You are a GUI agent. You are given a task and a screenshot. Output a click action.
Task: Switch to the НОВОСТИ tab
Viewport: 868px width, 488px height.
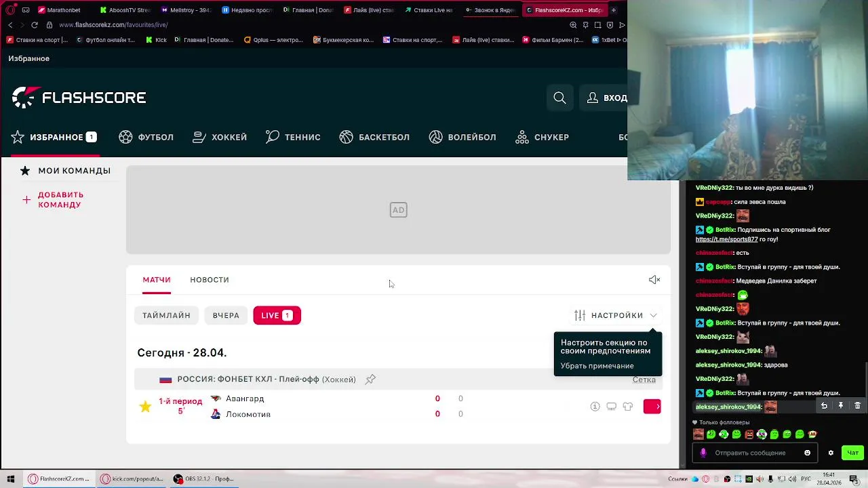[210, 280]
